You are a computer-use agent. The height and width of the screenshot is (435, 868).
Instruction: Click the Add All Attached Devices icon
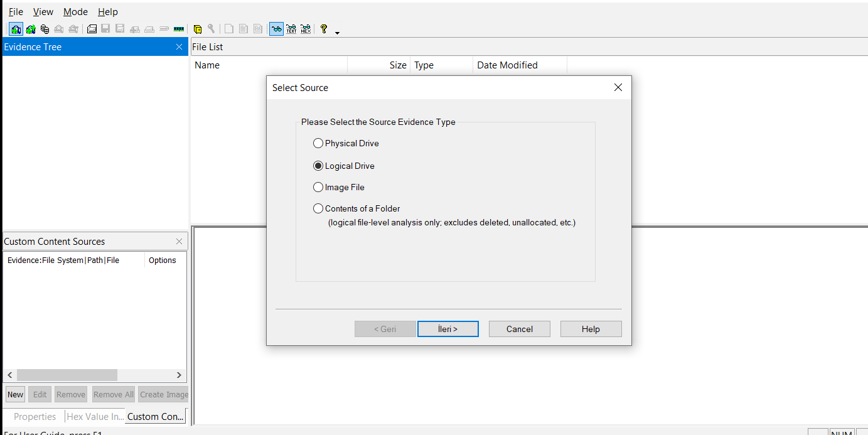tap(30, 29)
